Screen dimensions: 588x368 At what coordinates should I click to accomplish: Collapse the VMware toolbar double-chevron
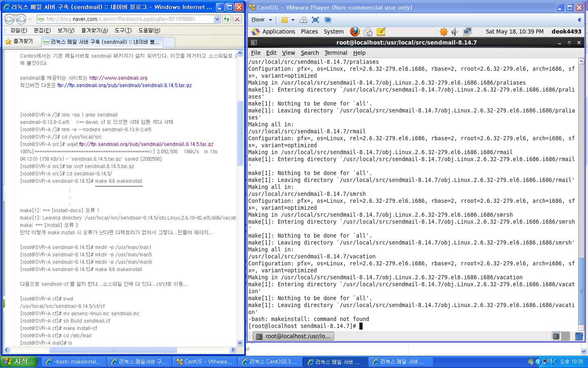tap(579, 20)
